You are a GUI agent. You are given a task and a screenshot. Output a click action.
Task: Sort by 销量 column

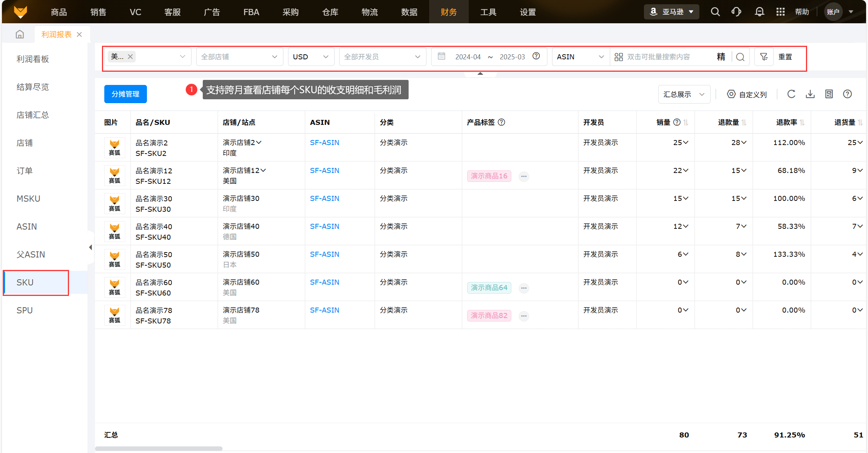tap(686, 123)
